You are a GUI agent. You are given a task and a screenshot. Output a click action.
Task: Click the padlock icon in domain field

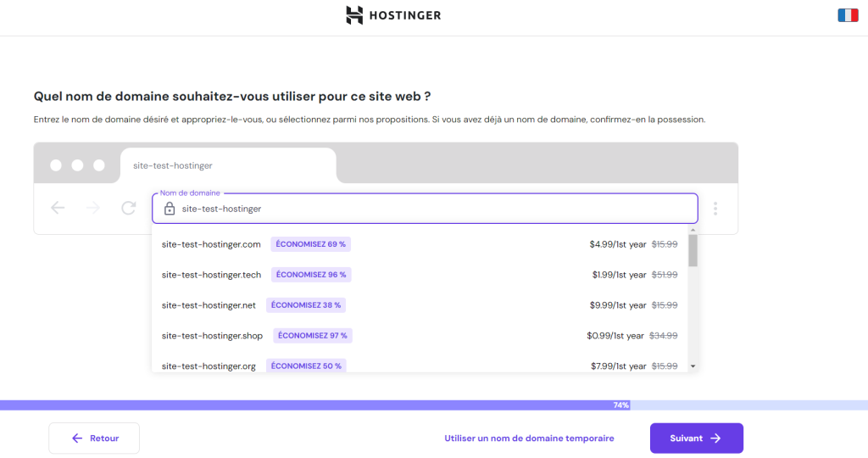click(x=170, y=209)
